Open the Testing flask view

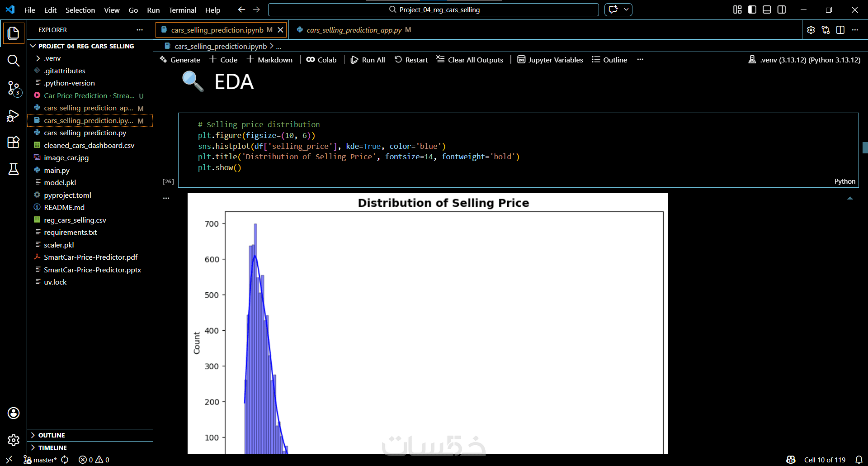point(14,169)
